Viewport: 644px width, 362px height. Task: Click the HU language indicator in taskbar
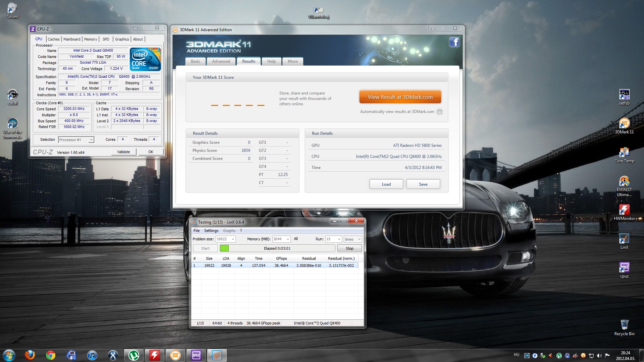(x=517, y=355)
